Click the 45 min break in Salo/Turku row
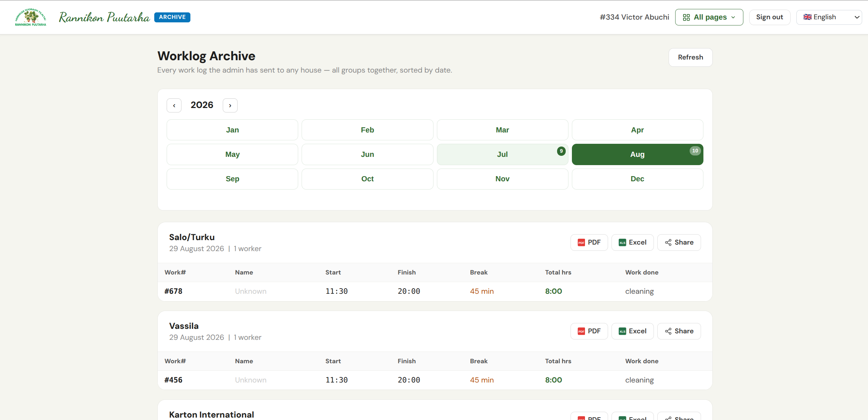Image resolution: width=868 pixels, height=420 pixels. [482, 291]
